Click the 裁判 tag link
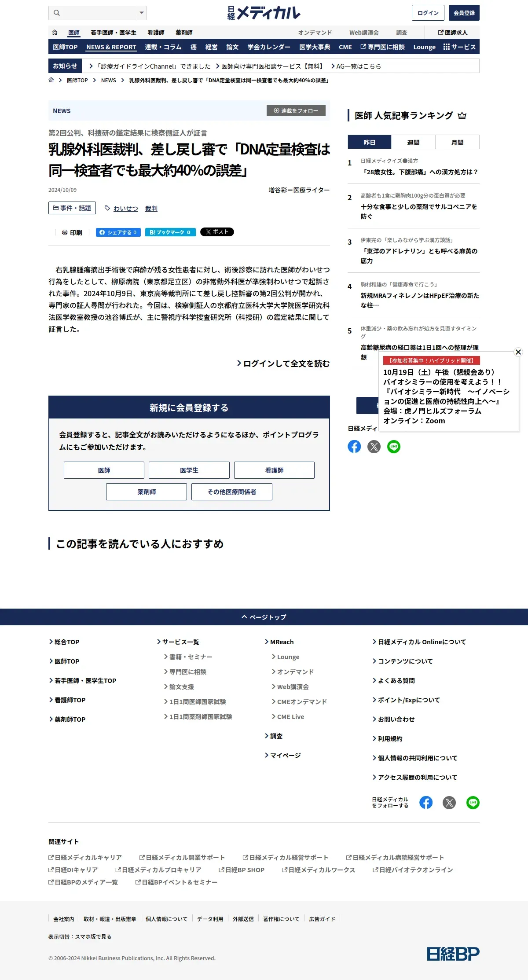 151,209
